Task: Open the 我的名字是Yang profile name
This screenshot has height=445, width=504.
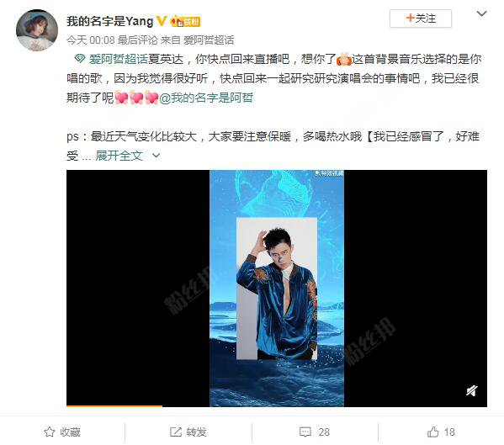Action: click(x=110, y=22)
